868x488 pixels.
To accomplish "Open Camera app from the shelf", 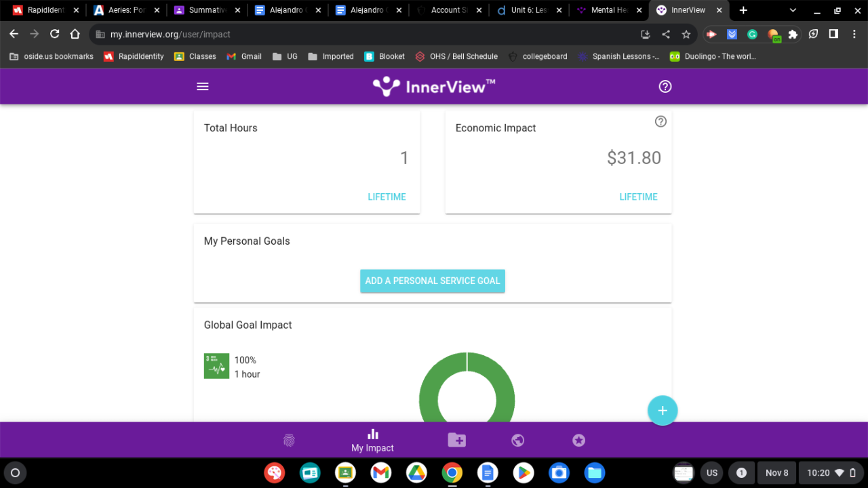I will click(559, 472).
